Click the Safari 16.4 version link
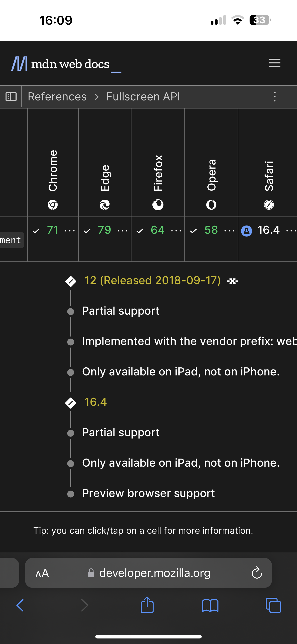The height and width of the screenshot is (644, 297). [x=96, y=402]
